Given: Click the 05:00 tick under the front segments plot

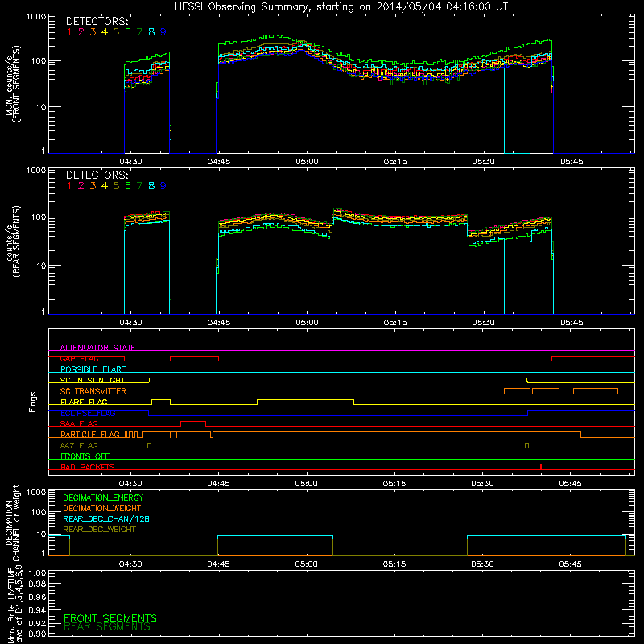Looking at the screenshot, I should point(307,162).
